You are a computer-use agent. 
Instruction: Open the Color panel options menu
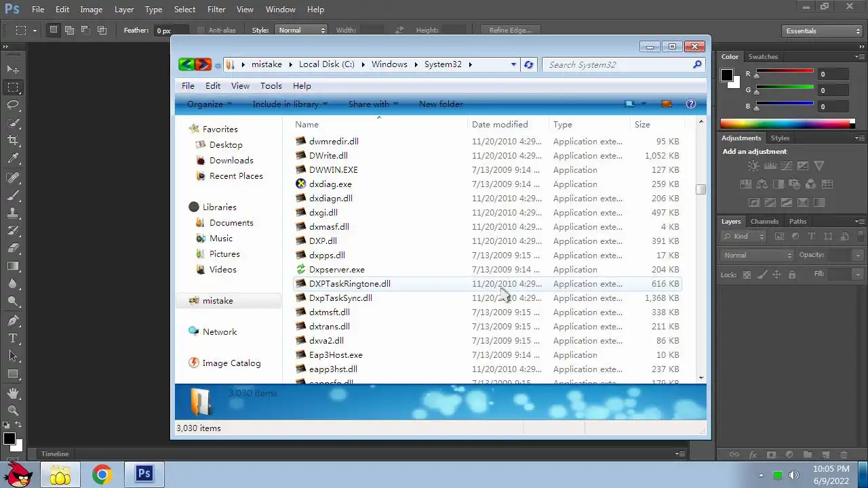point(860,56)
